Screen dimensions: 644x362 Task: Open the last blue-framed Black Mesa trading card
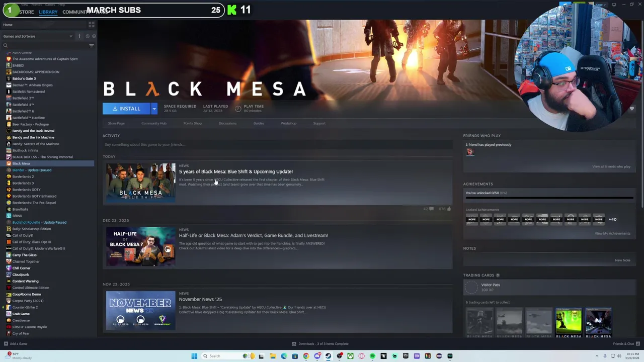point(598,322)
